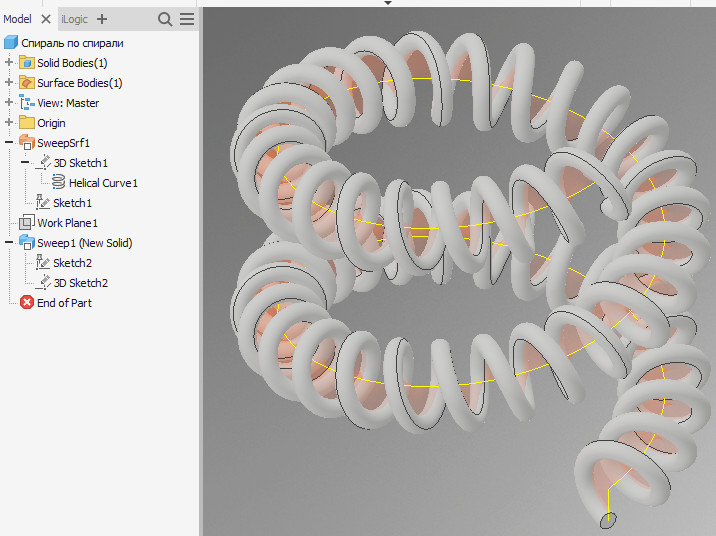This screenshot has height=536, width=716.
Task: Select the Surface Bodies(1) label
Action: (79, 83)
